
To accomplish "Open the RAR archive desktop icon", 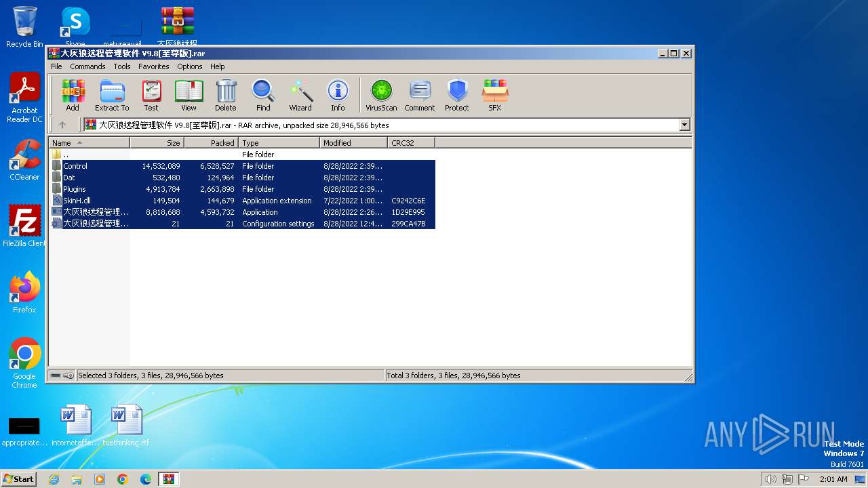I will 177,27.
